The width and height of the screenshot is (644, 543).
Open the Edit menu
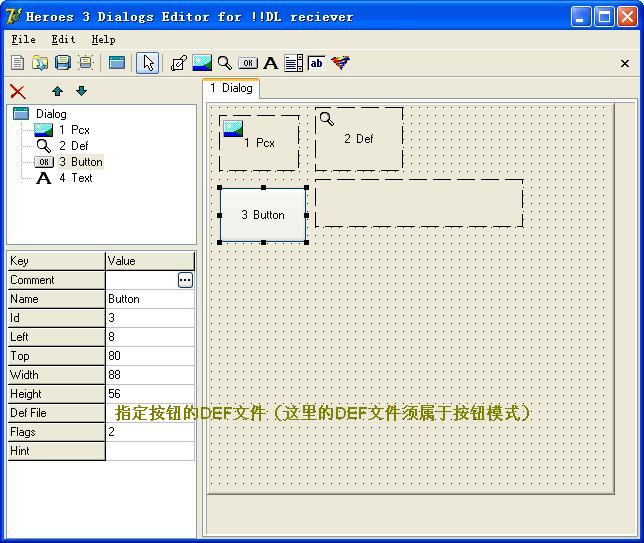(x=63, y=40)
